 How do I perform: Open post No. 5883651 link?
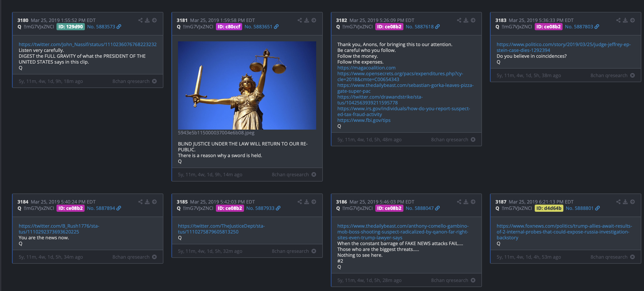(262, 27)
